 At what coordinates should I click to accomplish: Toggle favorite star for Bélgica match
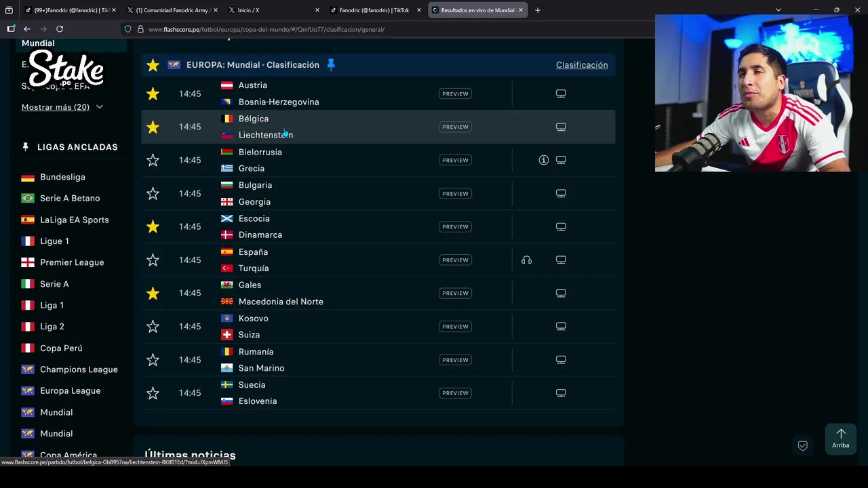point(153,127)
